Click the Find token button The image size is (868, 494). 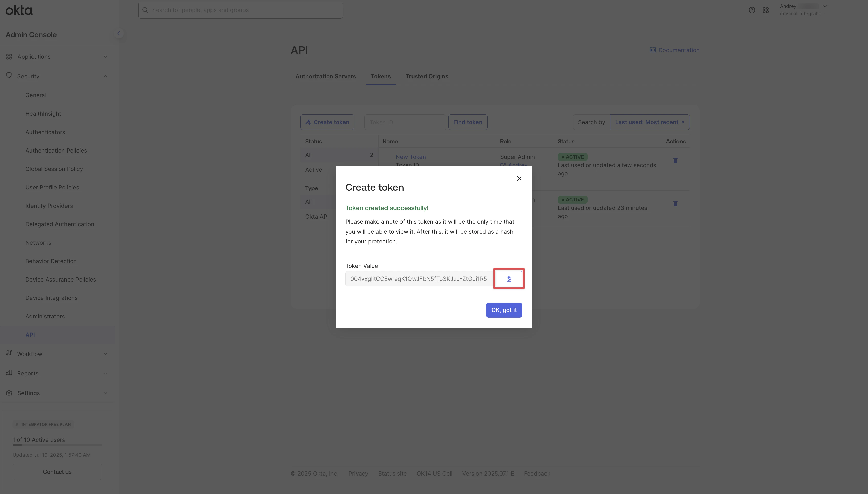pos(468,122)
